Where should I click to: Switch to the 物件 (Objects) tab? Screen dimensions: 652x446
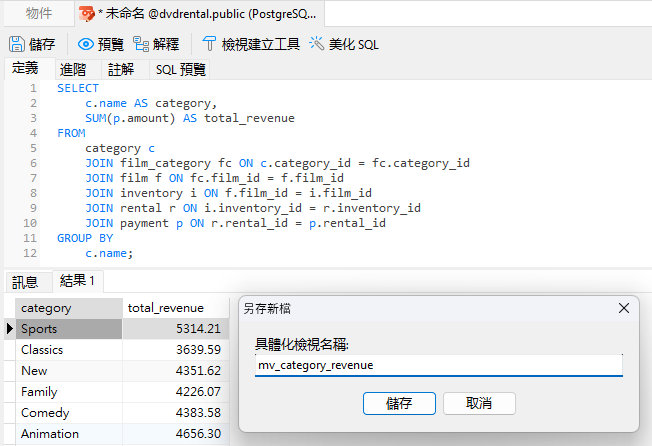click(39, 13)
